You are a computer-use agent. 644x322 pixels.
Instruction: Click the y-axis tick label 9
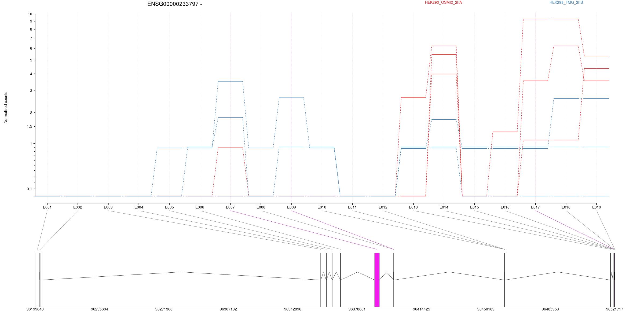click(x=31, y=21)
